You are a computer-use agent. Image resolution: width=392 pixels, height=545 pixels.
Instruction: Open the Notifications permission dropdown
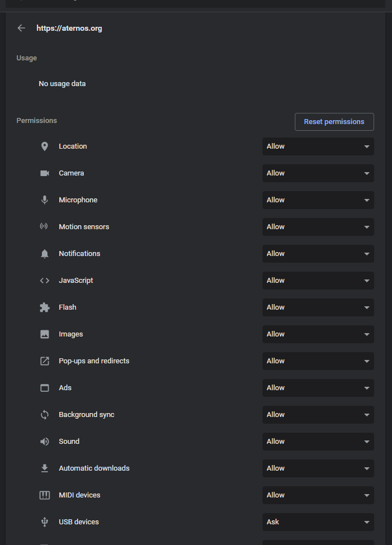318,254
